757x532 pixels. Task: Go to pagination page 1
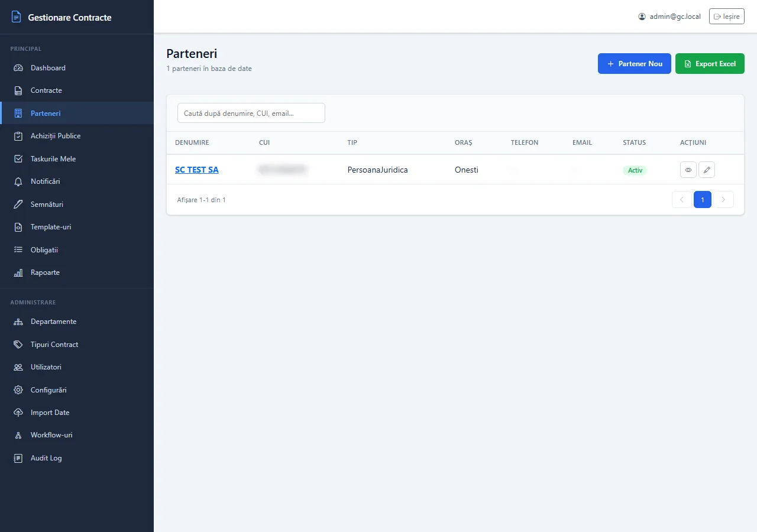tap(703, 200)
